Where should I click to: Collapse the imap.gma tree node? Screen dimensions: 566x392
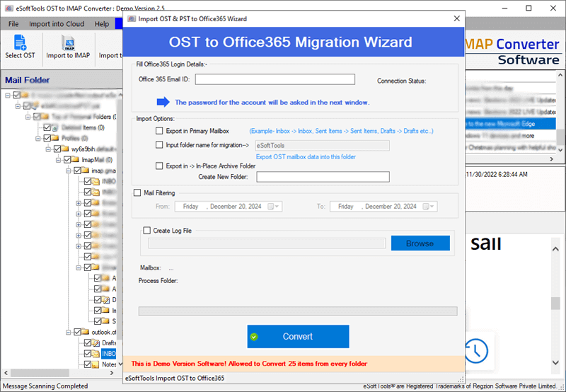pos(68,171)
